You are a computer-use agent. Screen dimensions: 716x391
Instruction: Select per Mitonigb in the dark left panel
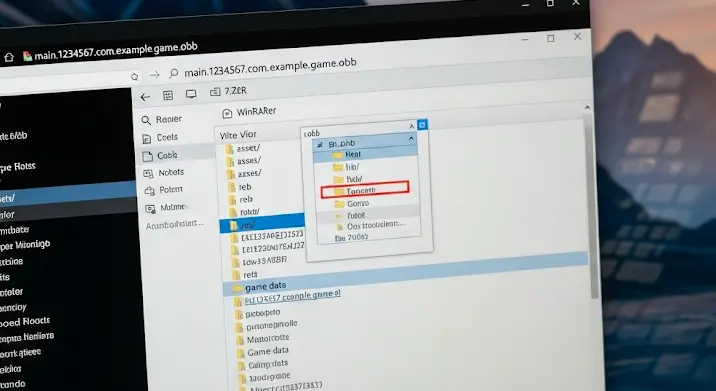(x=25, y=245)
